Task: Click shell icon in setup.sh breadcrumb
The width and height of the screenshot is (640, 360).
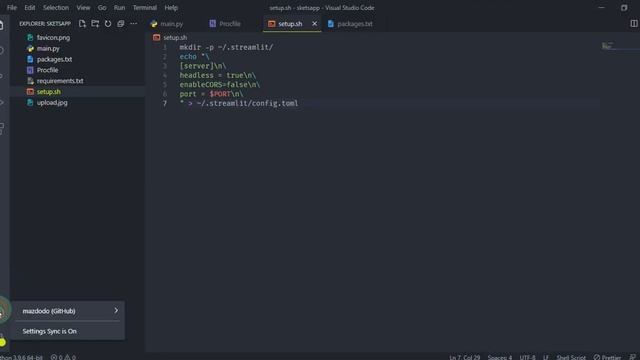Action: click(156, 38)
